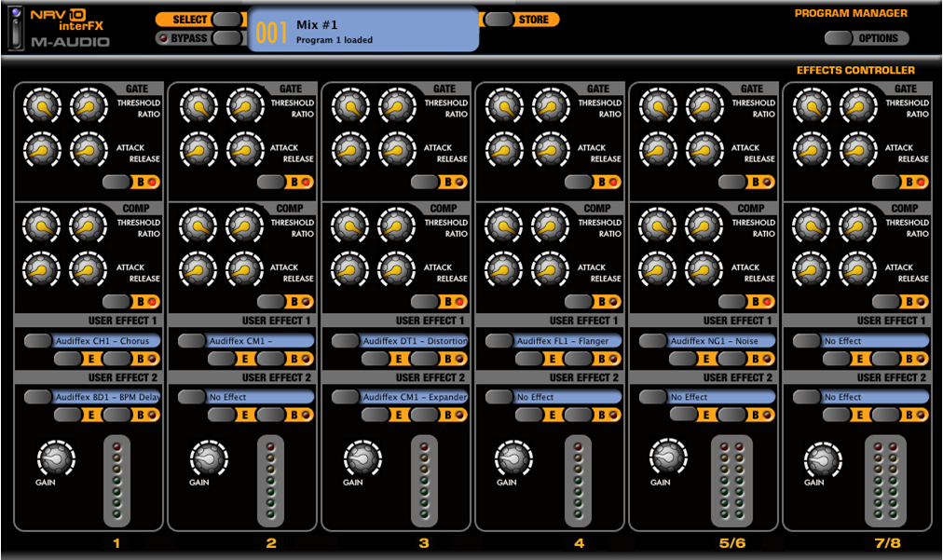Click channel 7/8 GAIN knob
The image size is (943, 560).
tap(823, 460)
